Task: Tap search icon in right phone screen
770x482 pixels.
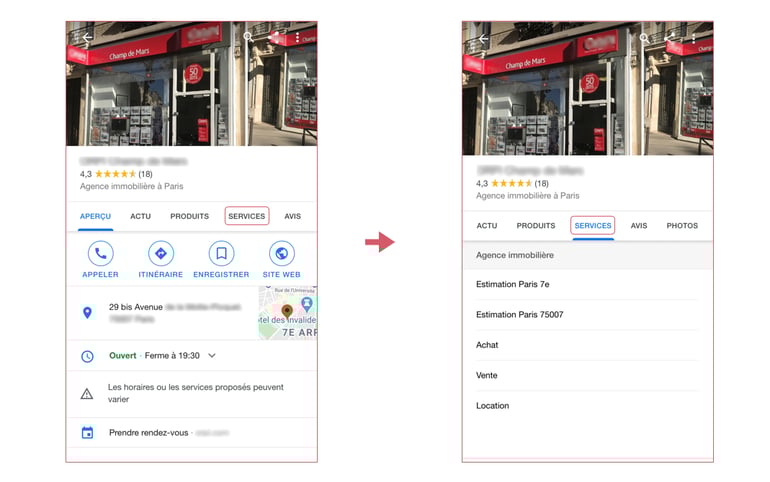Action: (644, 38)
